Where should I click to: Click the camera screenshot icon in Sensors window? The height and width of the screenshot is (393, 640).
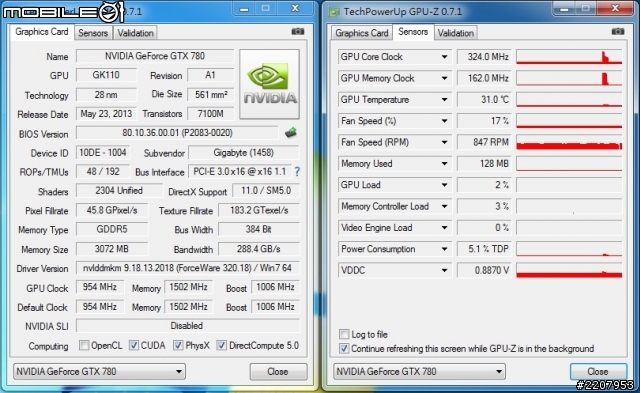point(618,31)
